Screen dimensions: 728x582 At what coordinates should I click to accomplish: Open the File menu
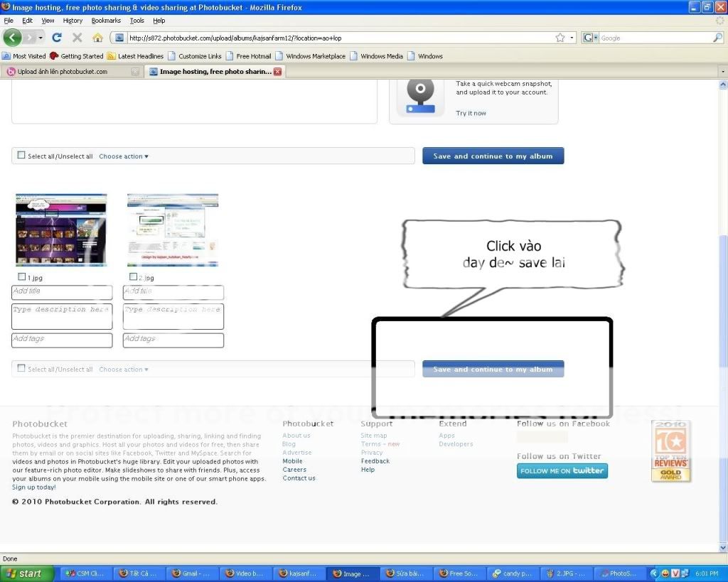tap(9, 21)
